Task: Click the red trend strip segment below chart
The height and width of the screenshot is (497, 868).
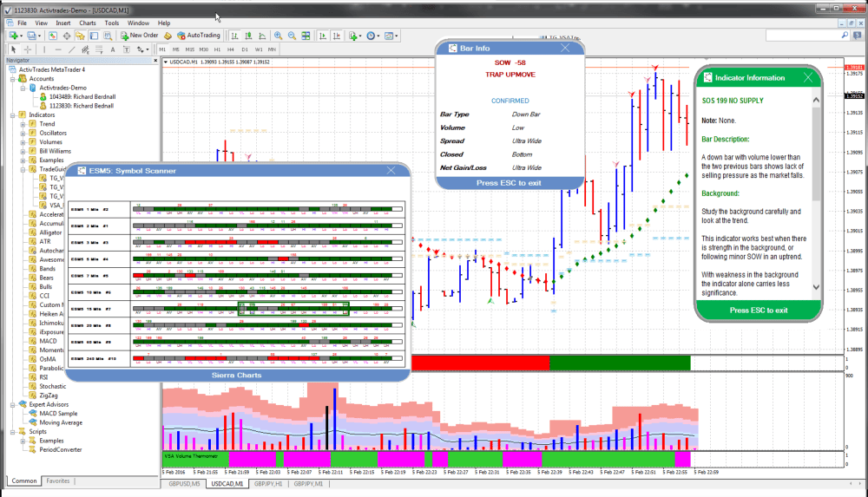Action: 481,363
